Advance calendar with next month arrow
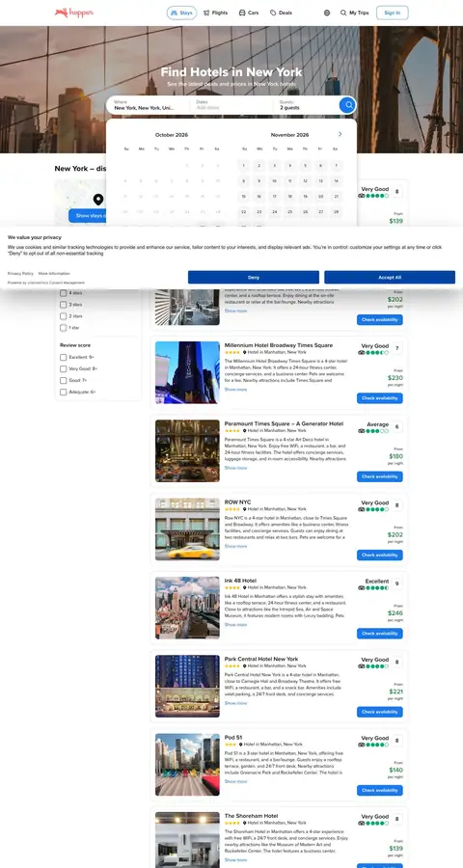463x868 pixels. click(x=340, y=134)
